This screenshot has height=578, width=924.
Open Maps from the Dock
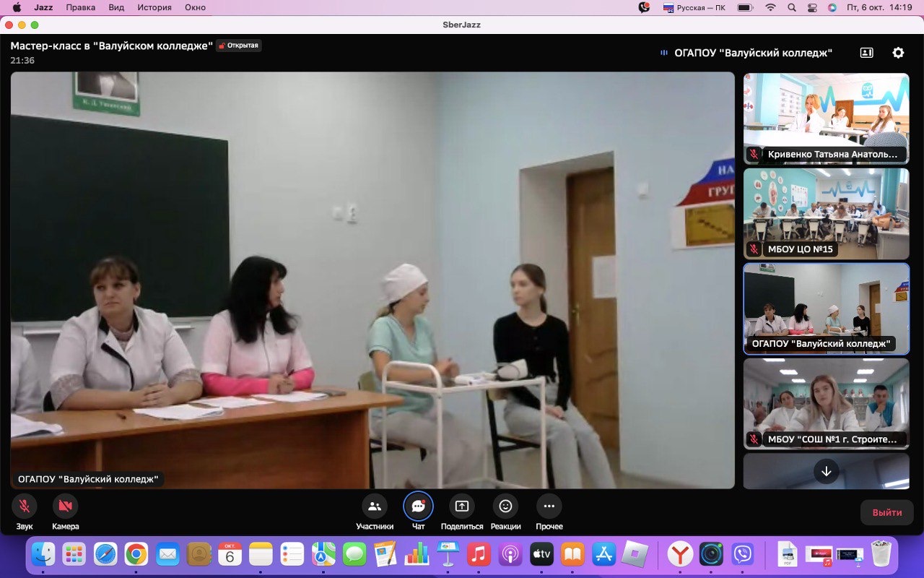coord(323,554)
